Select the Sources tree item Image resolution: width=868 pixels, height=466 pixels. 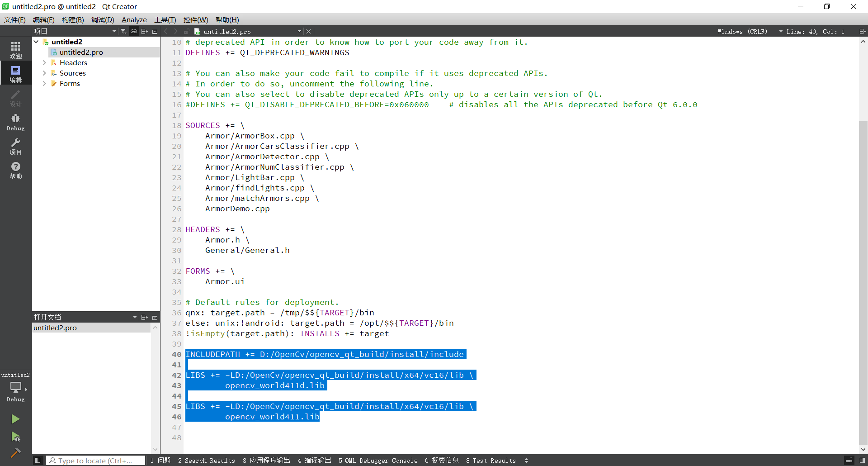(72, 73)
